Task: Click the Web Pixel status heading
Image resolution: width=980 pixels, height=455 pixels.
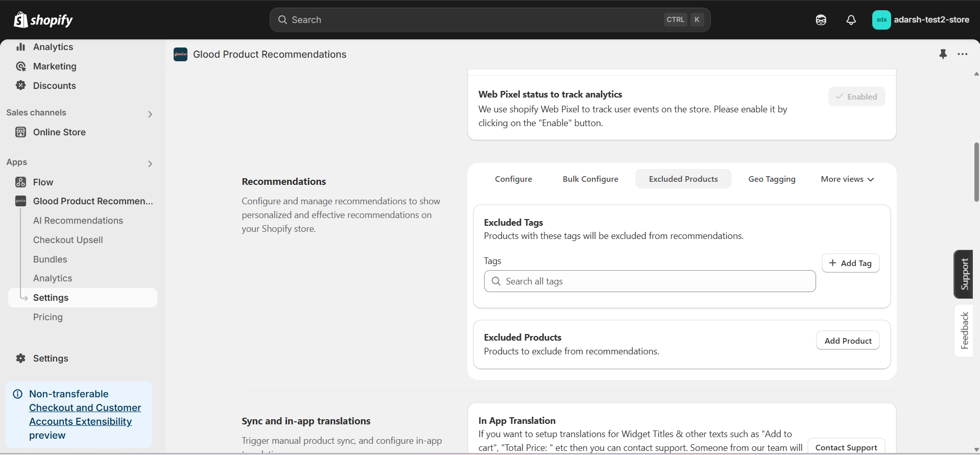Action: click(x=550, y=94)
